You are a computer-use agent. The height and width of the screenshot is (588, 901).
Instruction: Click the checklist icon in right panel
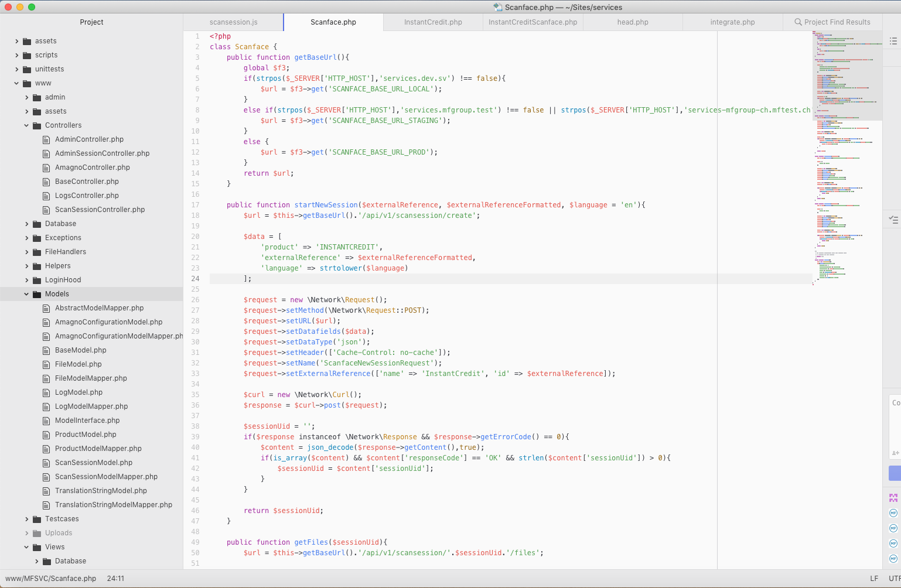click(893, 220)
